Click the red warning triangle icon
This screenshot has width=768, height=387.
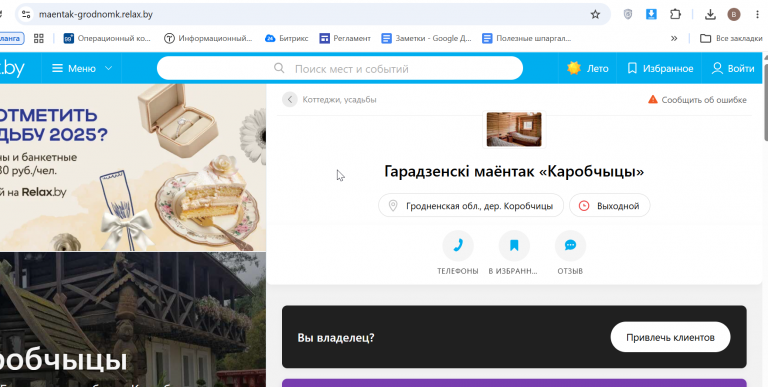[x=652, y=99]
